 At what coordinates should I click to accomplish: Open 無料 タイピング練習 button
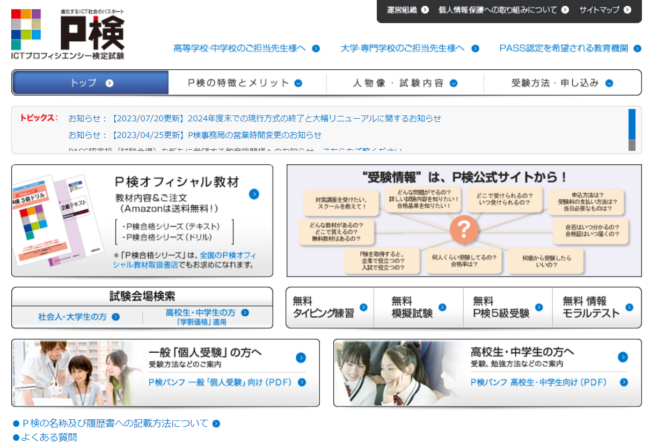pos(330,307)
